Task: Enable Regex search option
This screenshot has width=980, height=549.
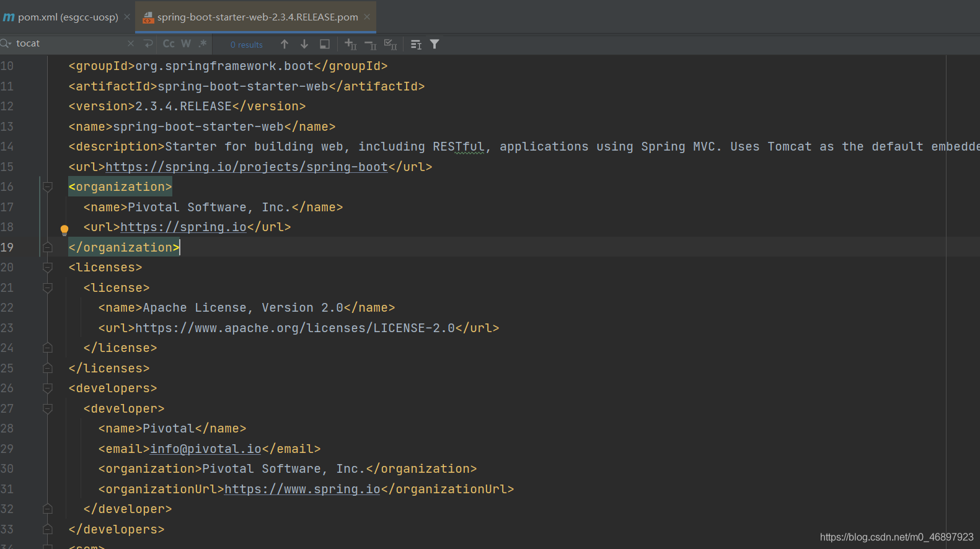Action: click(203, 44)
